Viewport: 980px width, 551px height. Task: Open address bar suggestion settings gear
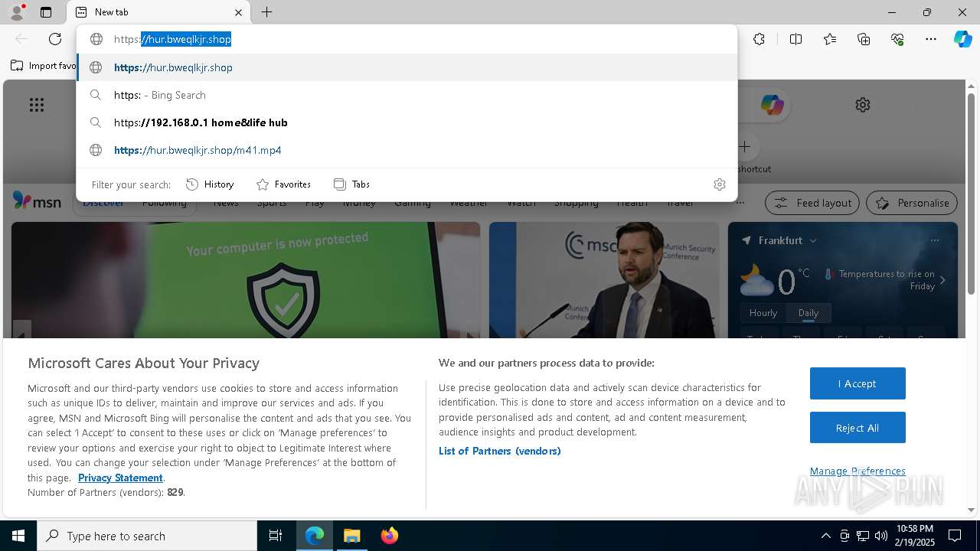point(719,184)
